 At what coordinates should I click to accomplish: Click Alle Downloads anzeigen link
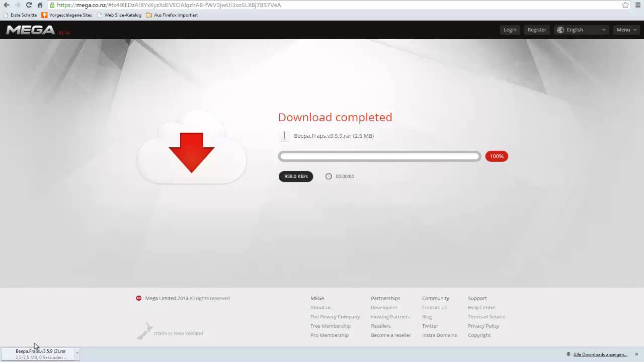pos(600,354)
